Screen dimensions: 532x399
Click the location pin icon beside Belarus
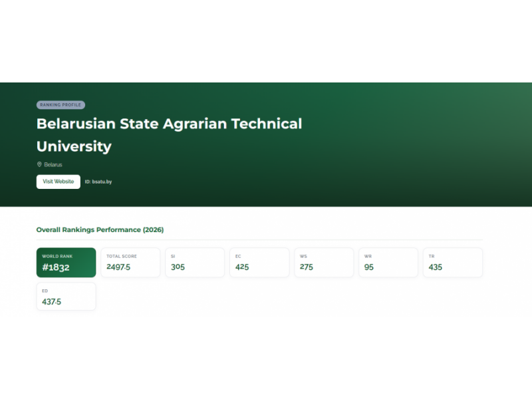point(39,164)
